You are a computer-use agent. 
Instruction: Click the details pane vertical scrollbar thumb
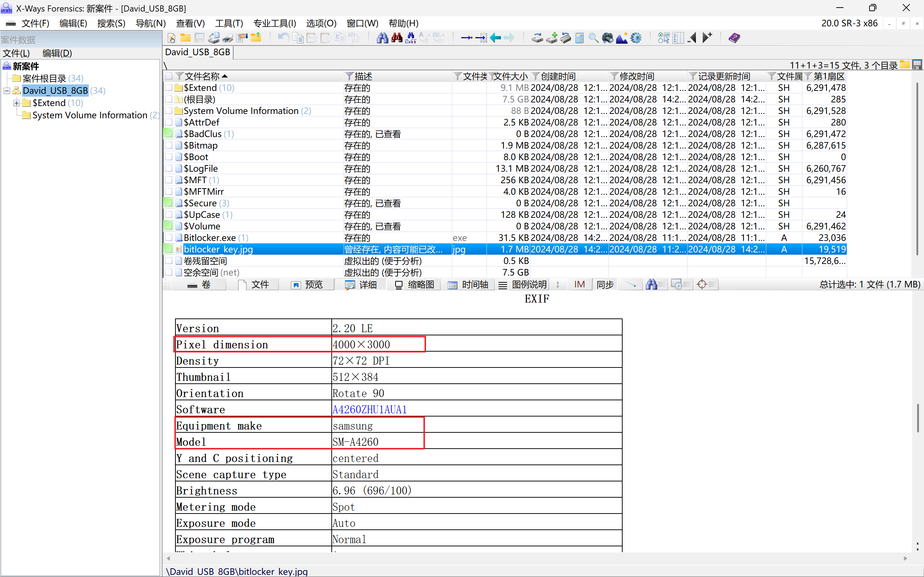(x=917, y=418)
